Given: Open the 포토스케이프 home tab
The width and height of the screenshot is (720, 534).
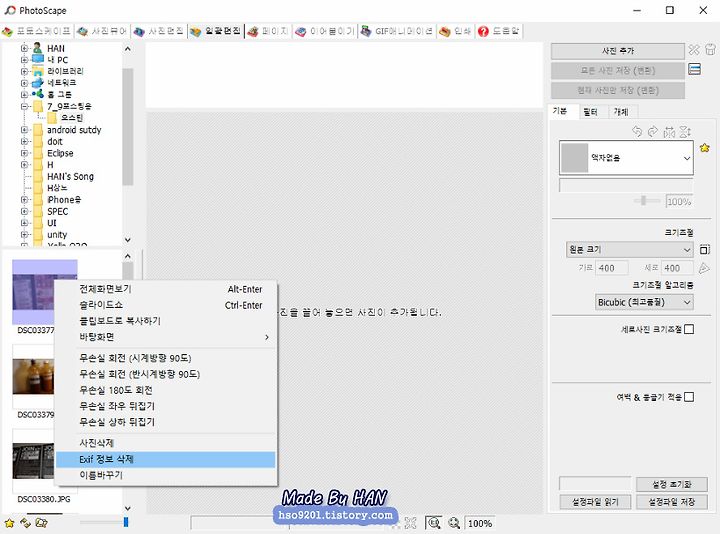Looking at the screenshot, I should pos(37,31).
